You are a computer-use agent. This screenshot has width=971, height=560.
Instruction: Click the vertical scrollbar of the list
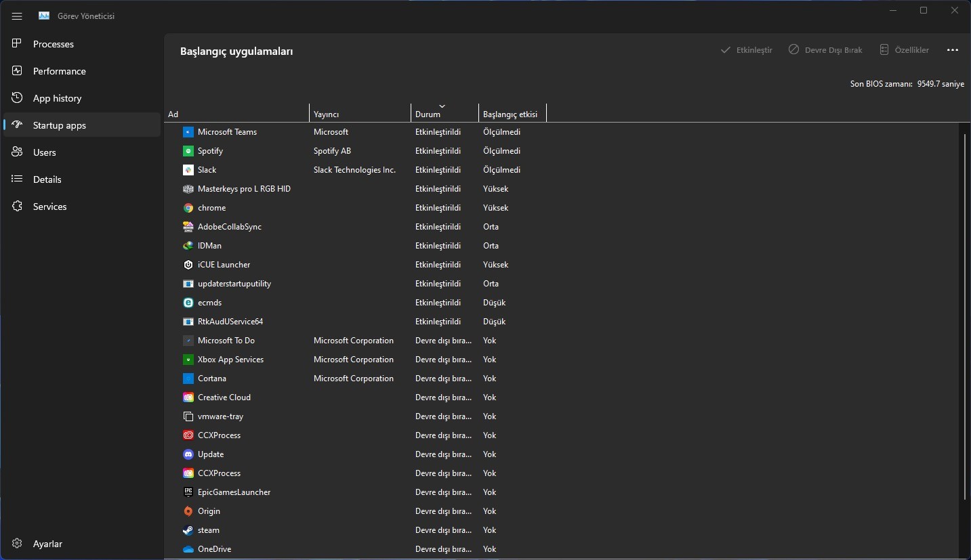(x=964, y=317)
